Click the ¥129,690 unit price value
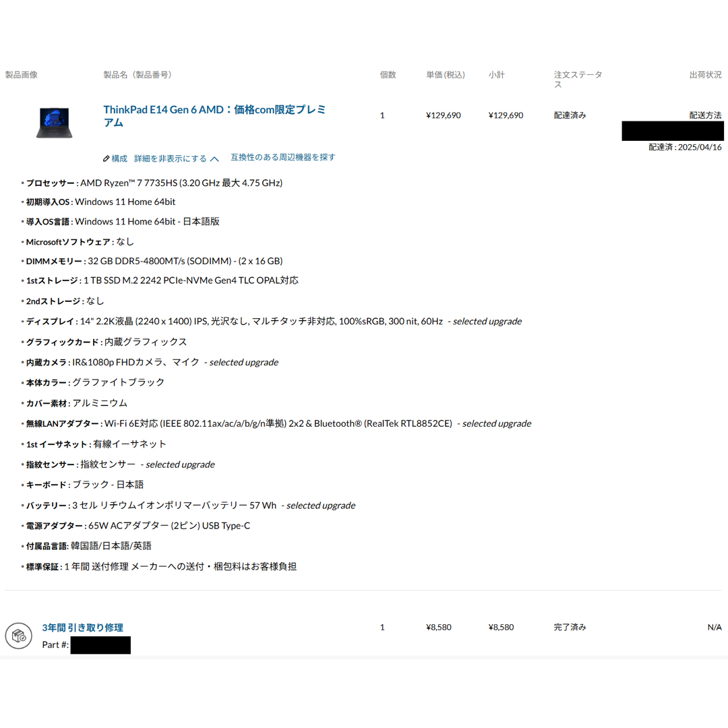Viewport: 728px width, 728px height. (444, 115)
